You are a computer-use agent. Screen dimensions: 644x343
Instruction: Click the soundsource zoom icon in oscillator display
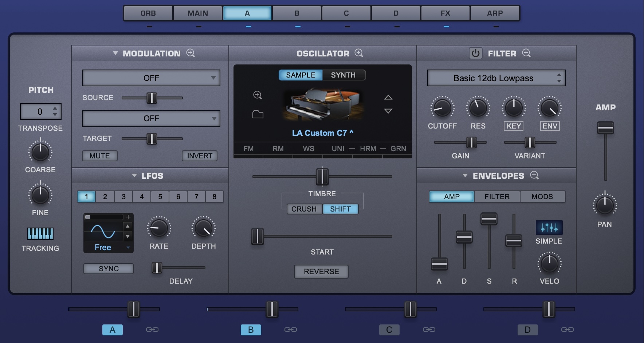[x=258, y=95]
